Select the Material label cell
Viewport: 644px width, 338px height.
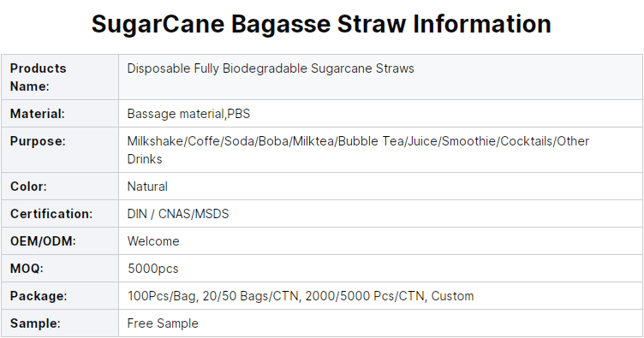pyautogui.click(x=60, y=114)
